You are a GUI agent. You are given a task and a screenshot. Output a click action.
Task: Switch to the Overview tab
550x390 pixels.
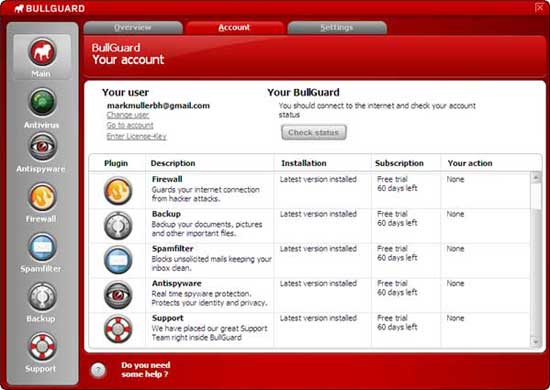133,28
